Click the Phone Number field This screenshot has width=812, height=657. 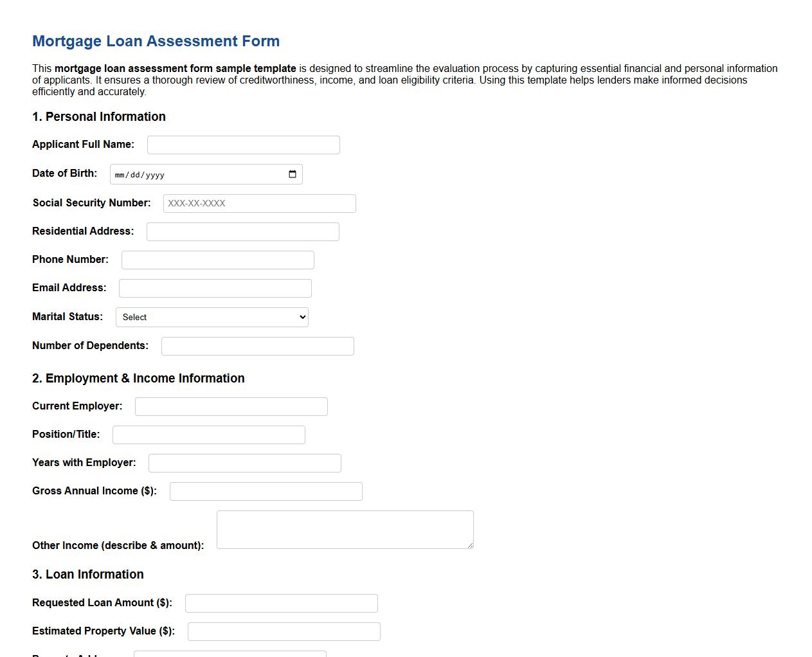point(217,260)
